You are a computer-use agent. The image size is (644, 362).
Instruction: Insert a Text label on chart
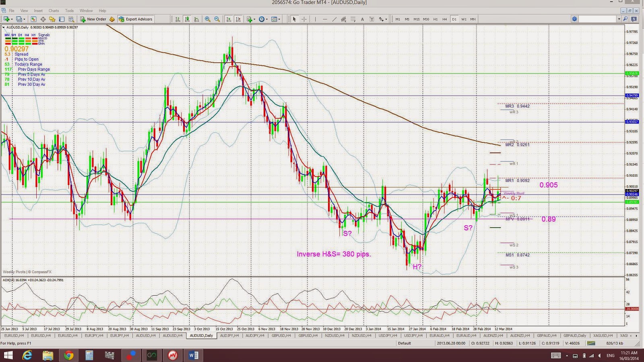[372, 19]
